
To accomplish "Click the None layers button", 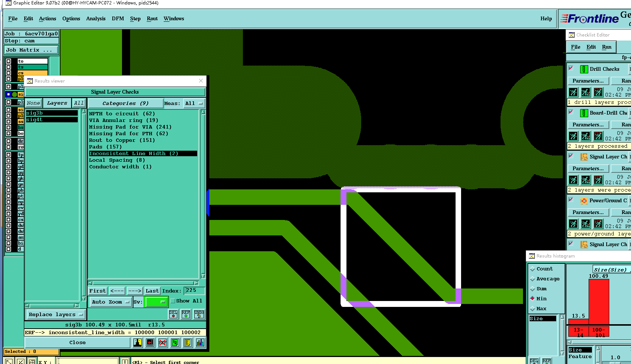I will tap(33, 103).
